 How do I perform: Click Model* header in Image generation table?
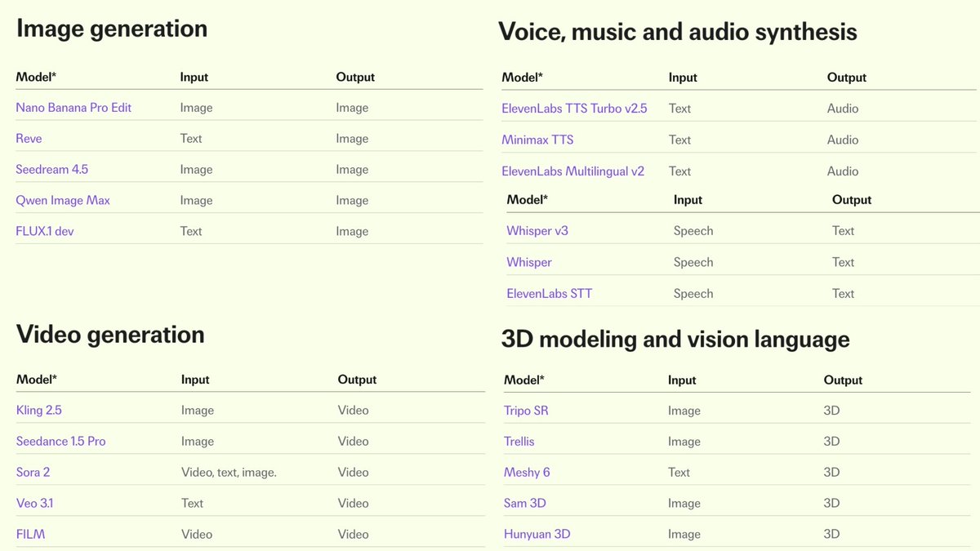pos(36,78)
